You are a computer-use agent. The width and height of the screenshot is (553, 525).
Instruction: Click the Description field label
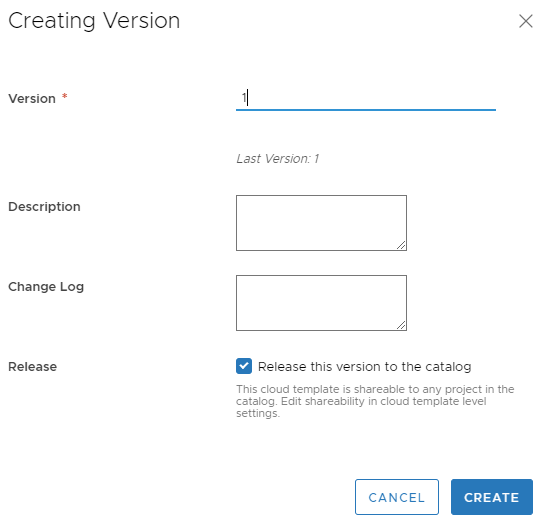click(44, 207)
